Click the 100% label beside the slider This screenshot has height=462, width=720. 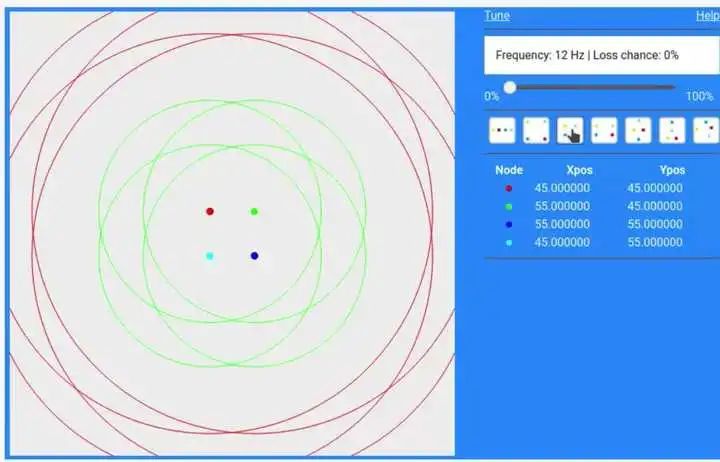point(699,96)
